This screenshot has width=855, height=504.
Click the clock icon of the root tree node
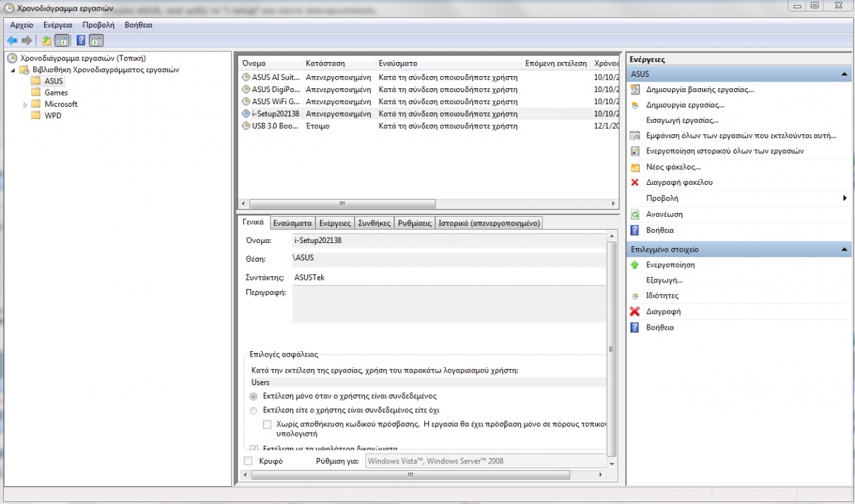click(13, 58)
